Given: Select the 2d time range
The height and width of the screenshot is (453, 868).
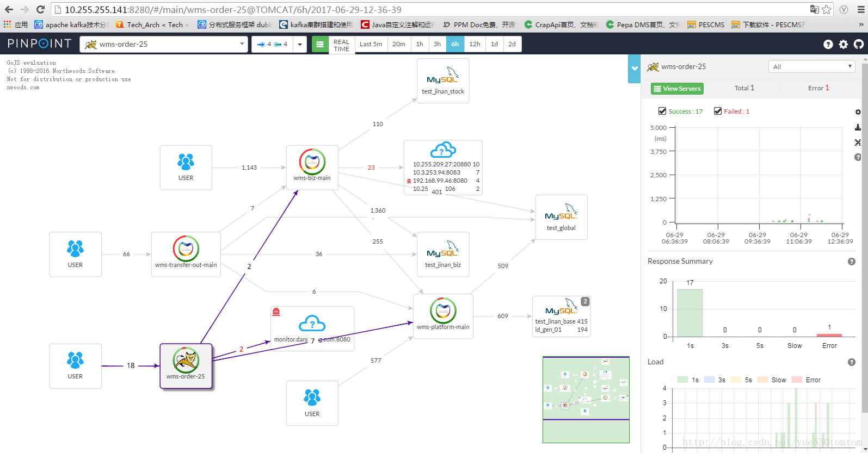Looking at the screenshot, I should pyautogui.click(x=512, y=44).
